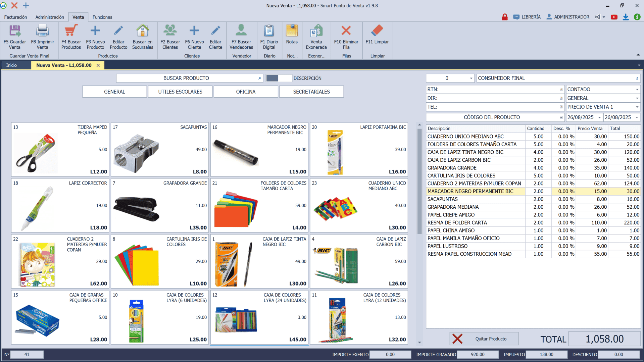Select CAJA DE GRAPAS PEQUEÑAS OFFICE card
Viewport: 644px width, 362px height.
pyautogui.click(x=60, y=317)
